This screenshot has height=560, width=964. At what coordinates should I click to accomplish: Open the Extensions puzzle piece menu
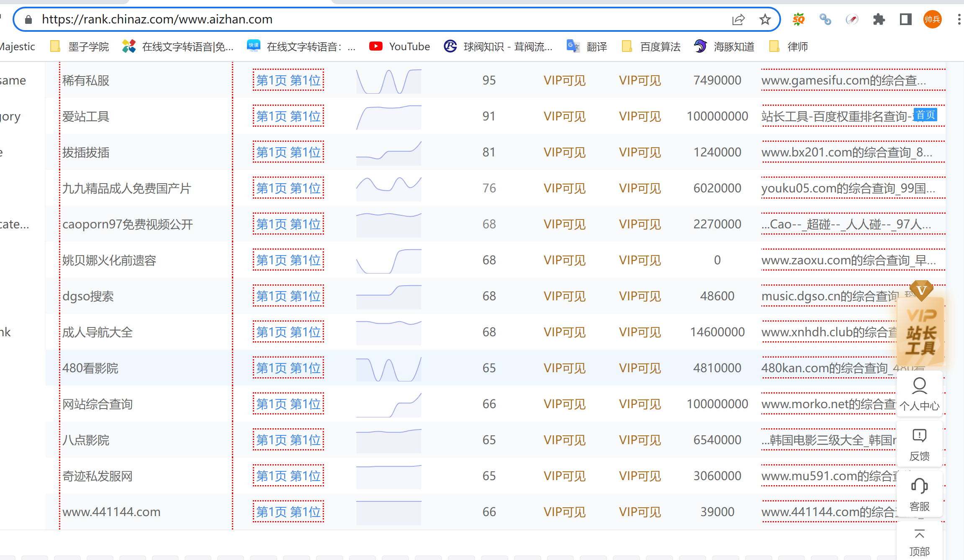pos(879,19)
